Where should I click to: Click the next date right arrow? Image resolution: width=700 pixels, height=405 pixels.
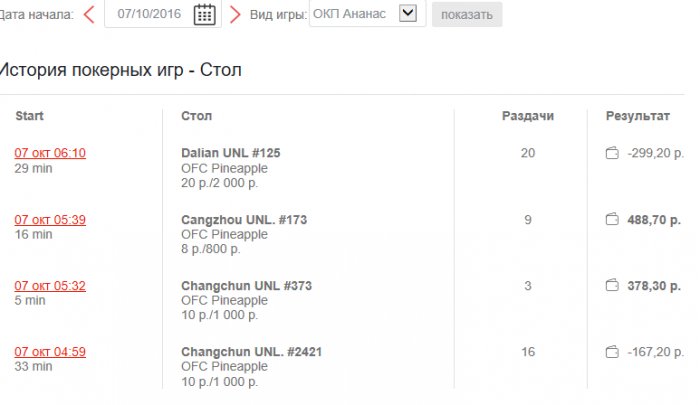(235, 14)
